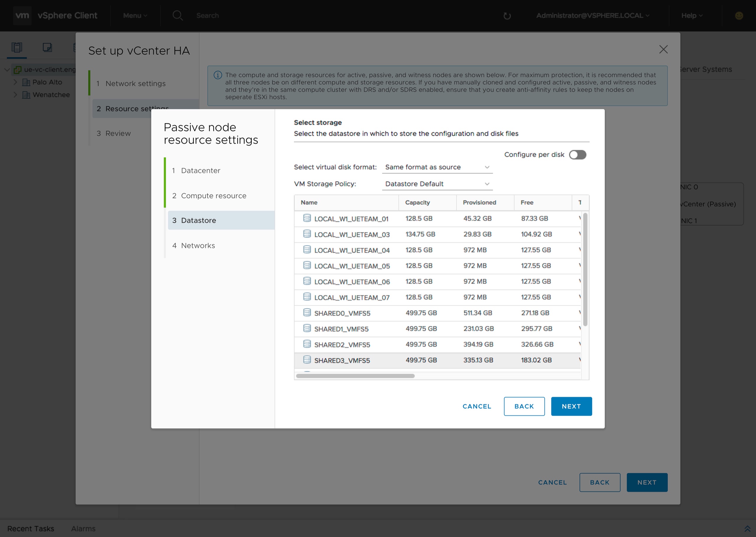Screen dimensions: 756x537
Task: Click the SHARED2_VMFS5 datastore icon
Action: tap(307, 344)
